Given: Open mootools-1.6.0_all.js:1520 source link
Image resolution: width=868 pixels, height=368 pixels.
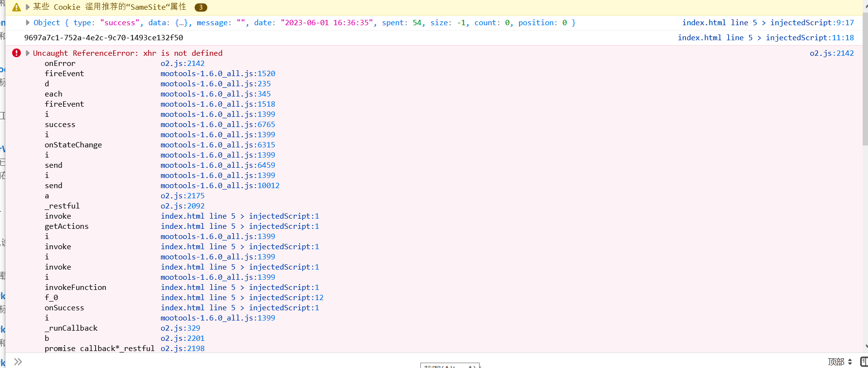Looking at the screenshot, I should (x=218, y=74).
